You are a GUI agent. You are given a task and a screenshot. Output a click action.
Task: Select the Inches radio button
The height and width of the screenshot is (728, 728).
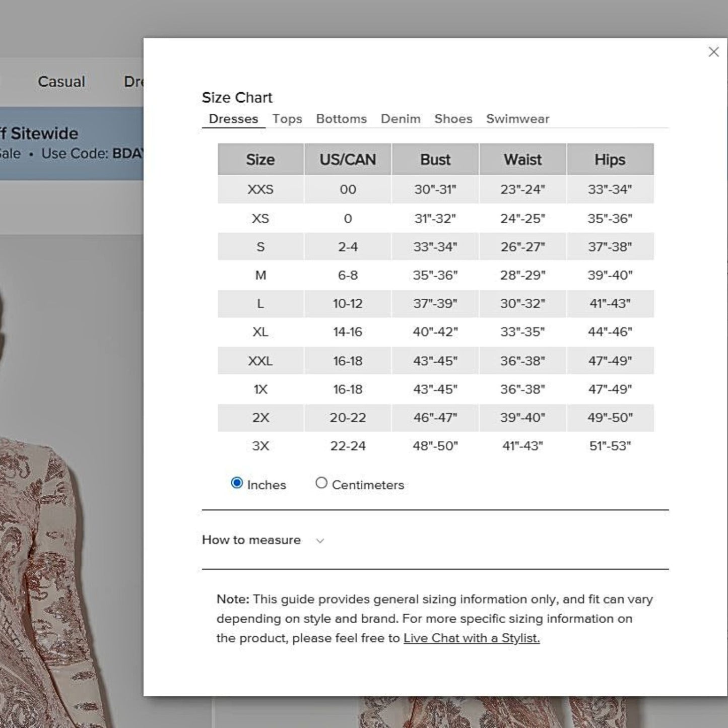[237, 483]
